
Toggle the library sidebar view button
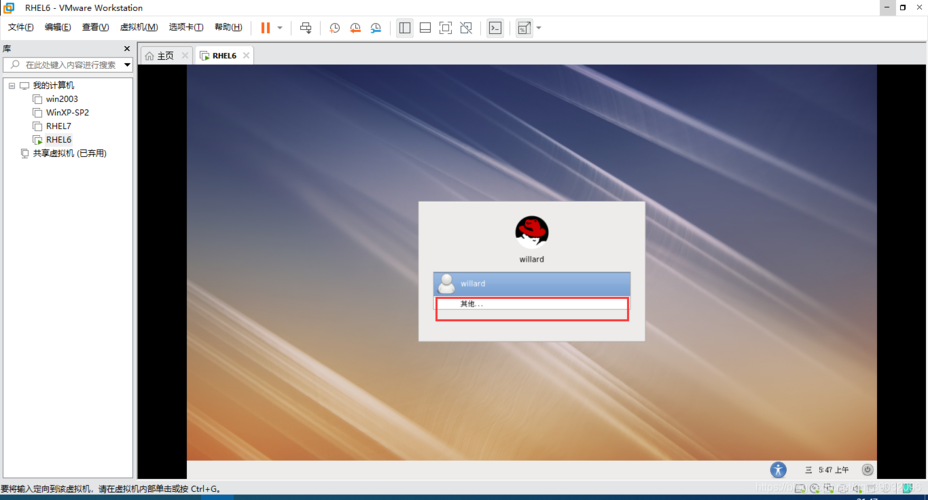pos(405,28)
